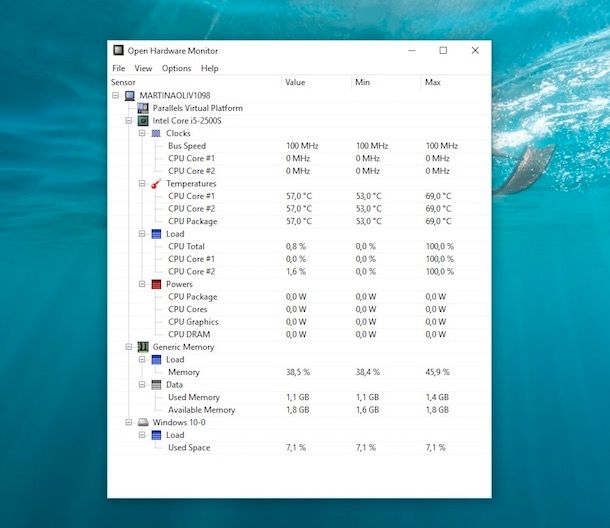Select the MARTINAOLIV1098 computer icon
610x528 pixels.
130,95
